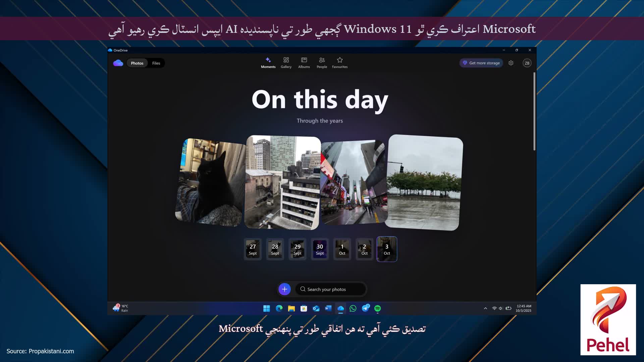
Task: Open Word from the taskbar
Action: tap(328, 308)
